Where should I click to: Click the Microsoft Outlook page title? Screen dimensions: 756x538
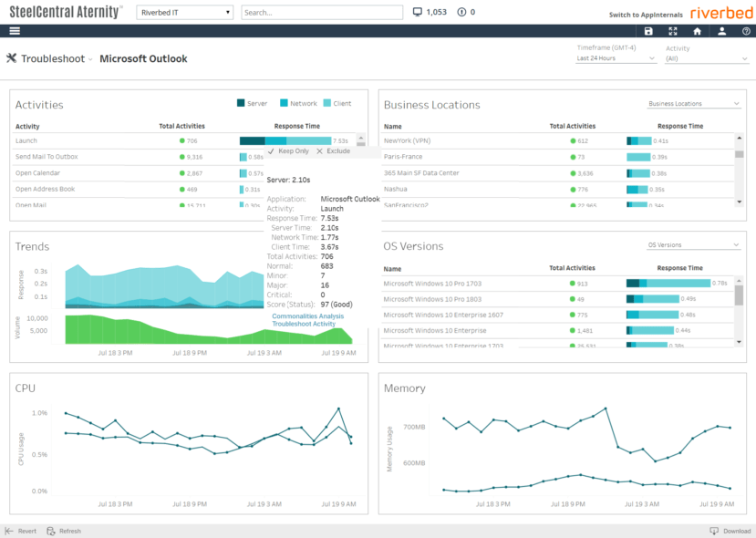pyautogui.click(x=143, y=58)
